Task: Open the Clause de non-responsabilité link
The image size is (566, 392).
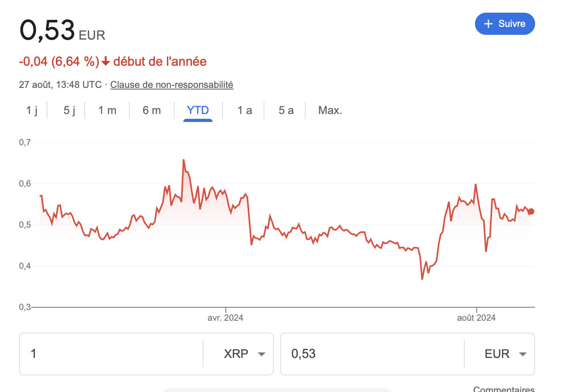Action: click(x=171, y=85)
